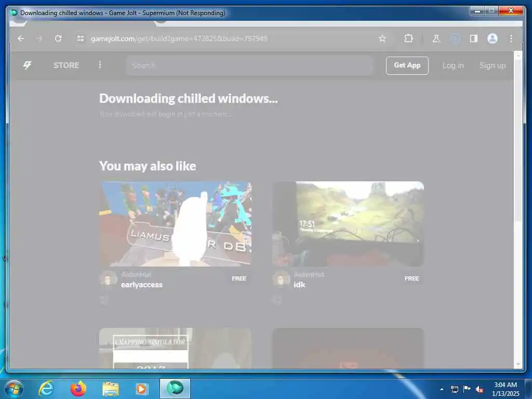This screenshot has width=532, height=399.
Task: Click the address bar URL
Action: click(179, 38)
